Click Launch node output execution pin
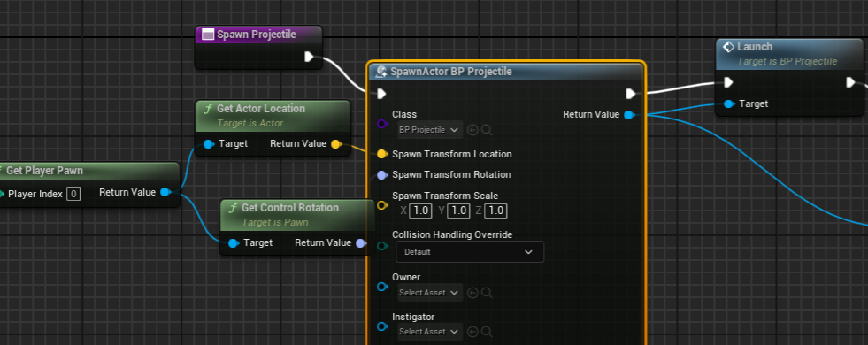This screenshot has width=868, height=345. click(x=851, y=82)
